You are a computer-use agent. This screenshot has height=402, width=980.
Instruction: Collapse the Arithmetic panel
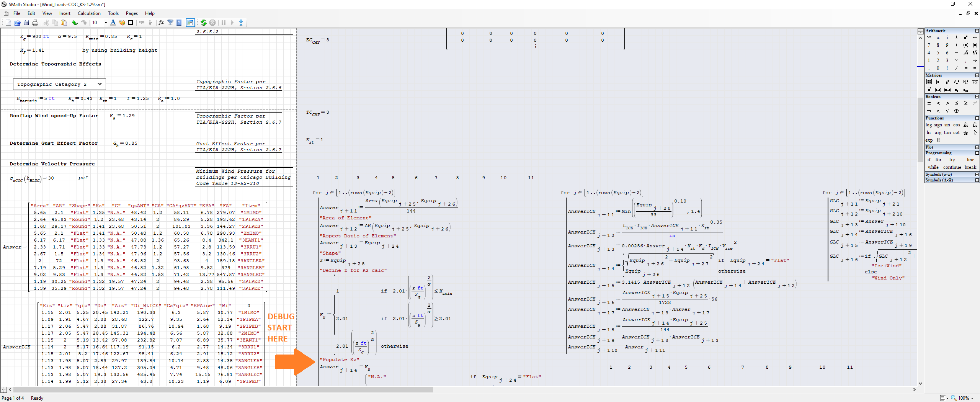pyautogui.click(x=977, y=31)
